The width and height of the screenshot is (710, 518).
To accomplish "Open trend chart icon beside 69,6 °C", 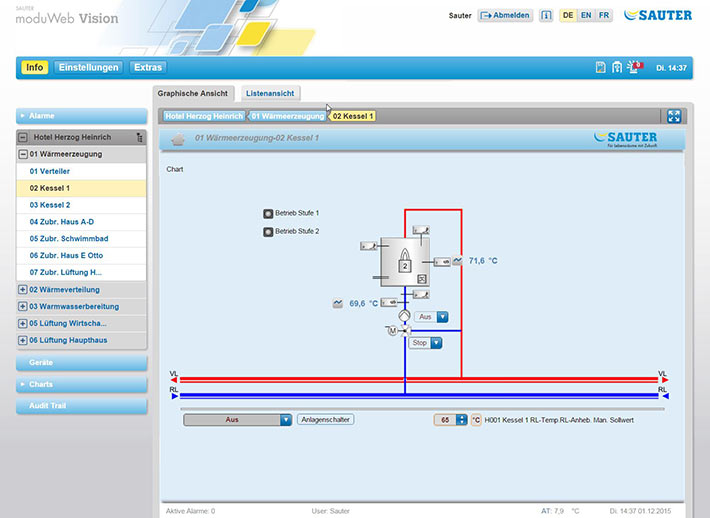I will [x=338, y=303].
